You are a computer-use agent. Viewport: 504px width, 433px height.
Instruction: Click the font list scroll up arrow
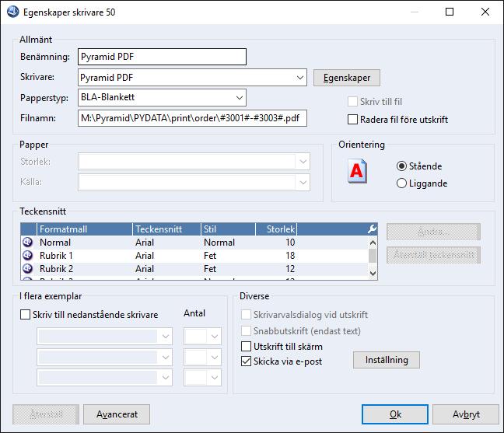[373, 243]
